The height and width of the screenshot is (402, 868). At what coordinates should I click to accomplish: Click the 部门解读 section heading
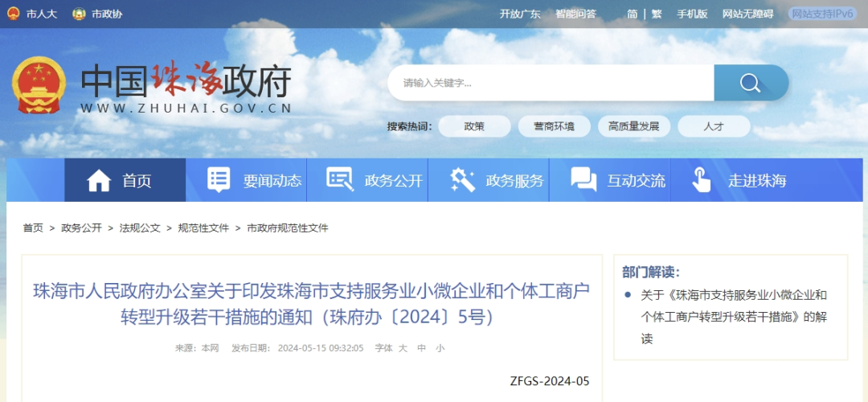(x=650, y=272)
